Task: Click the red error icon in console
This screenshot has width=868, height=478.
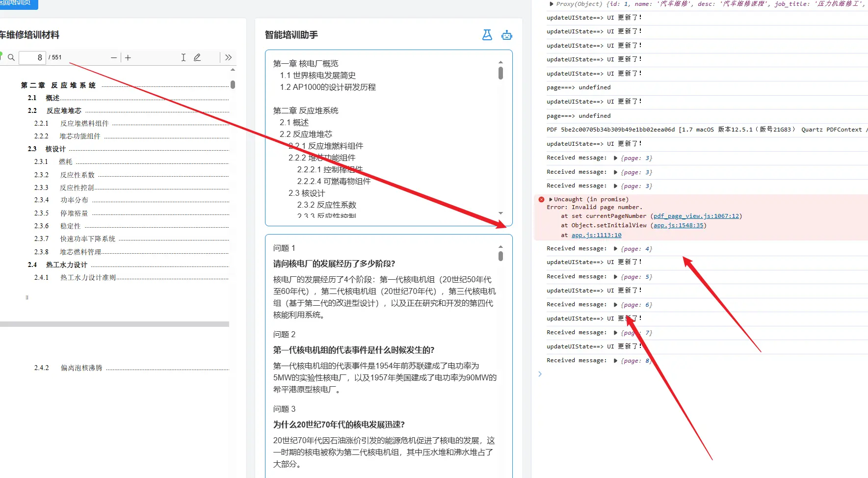Action: coord(541,199)
